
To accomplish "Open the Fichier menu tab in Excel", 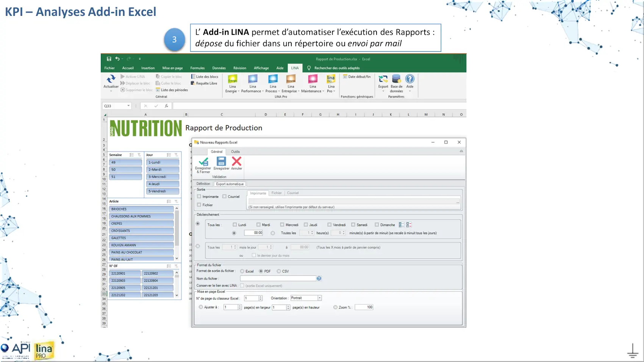I will click(109, 68).
